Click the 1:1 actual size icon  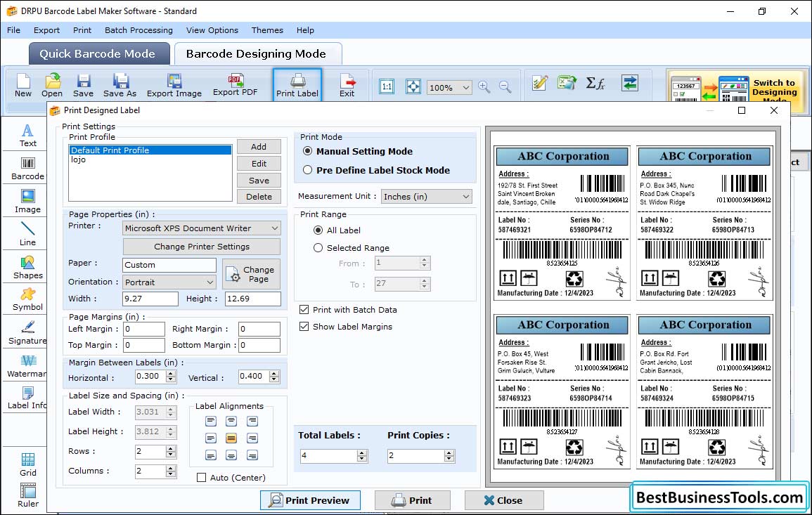coord(387,86)
